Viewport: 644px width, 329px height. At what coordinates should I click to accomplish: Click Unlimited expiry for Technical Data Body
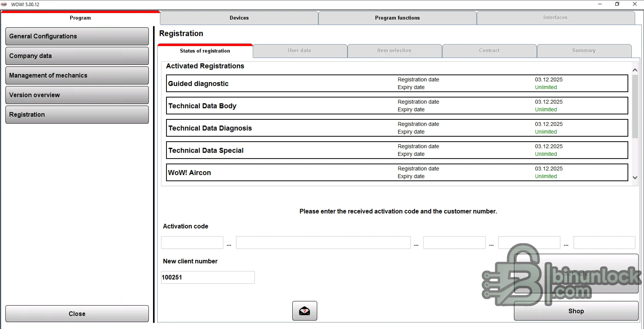pyautogui.click(x=546, y=109)
